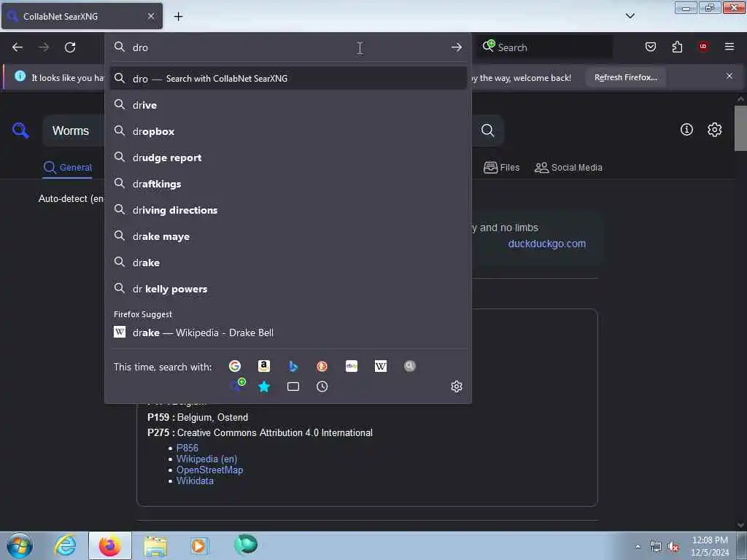The image size is (747, 560).
Task: Click SearXNG page info icon
Action: (x=686, y=130)
